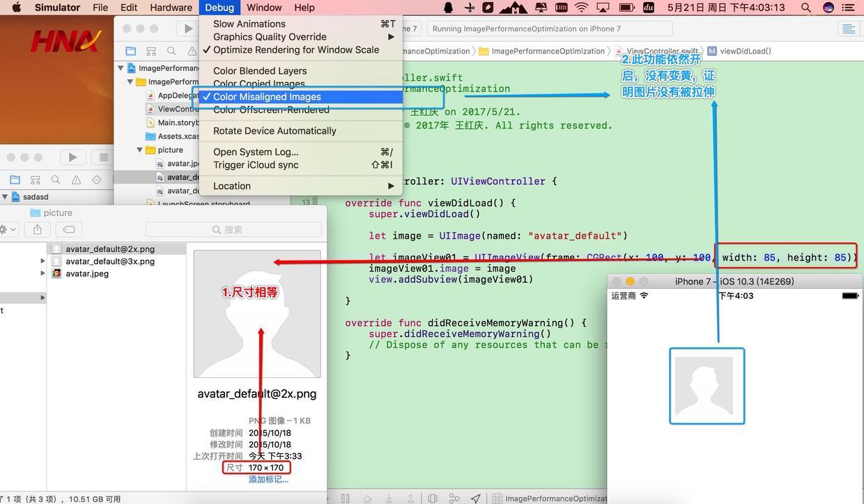
Task: Select AppDelegate file in navigator
Action: [172, 95]
